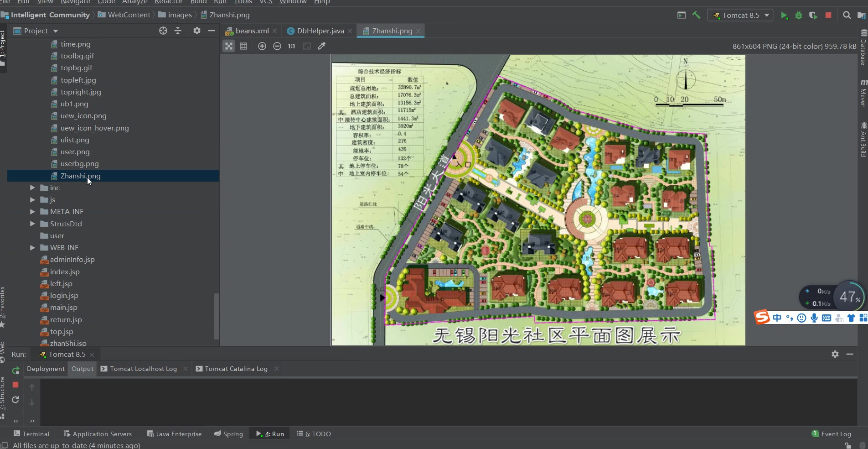This screenshot has height=449, width=868.
Task: Open the Terminal tool window
Action: click(31, 434)
